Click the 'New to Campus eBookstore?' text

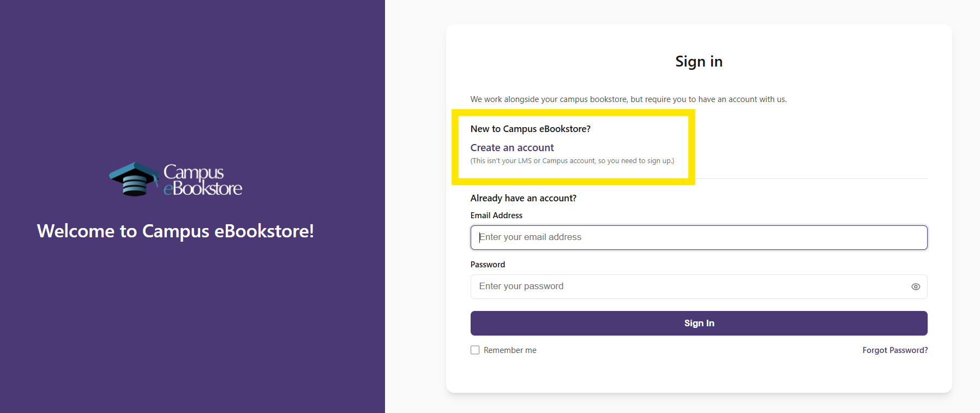pos(530,129)
